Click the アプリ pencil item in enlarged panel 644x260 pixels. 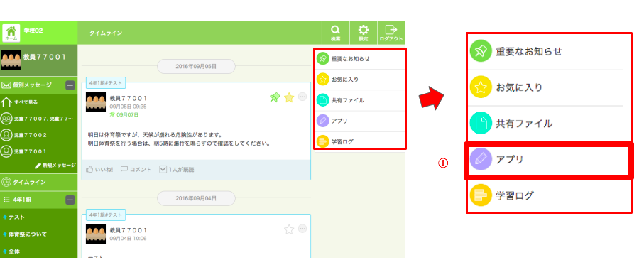tap(549, 160)
